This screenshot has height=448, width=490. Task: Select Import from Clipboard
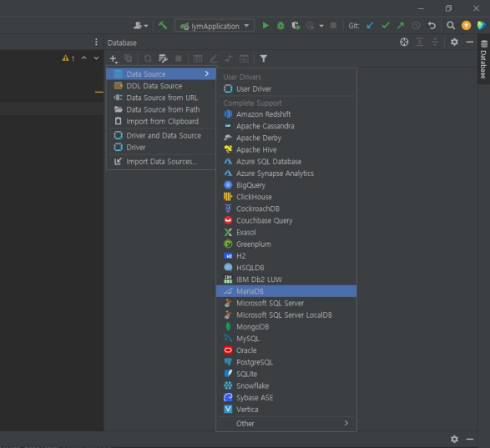(x=161, y=121)
